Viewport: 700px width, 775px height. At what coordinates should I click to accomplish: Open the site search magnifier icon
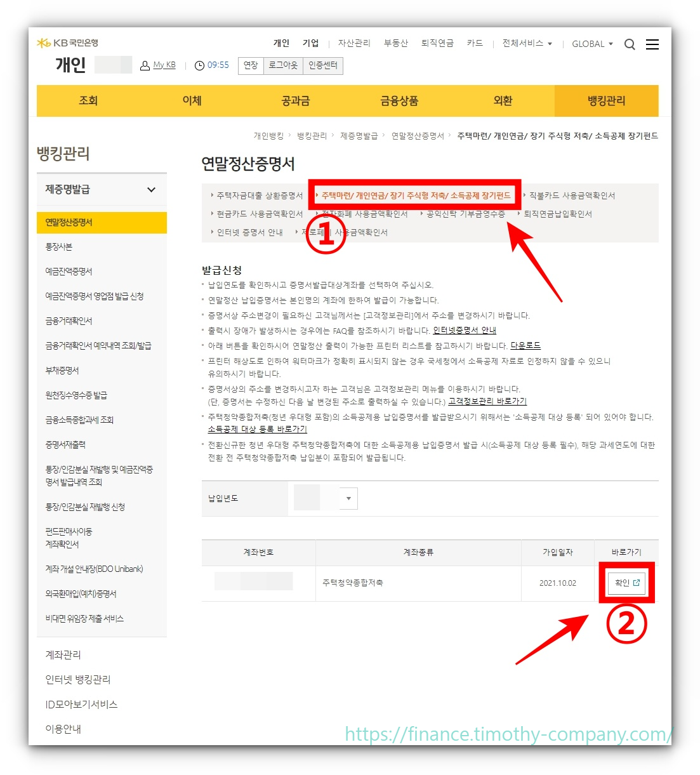coord(629,44)
